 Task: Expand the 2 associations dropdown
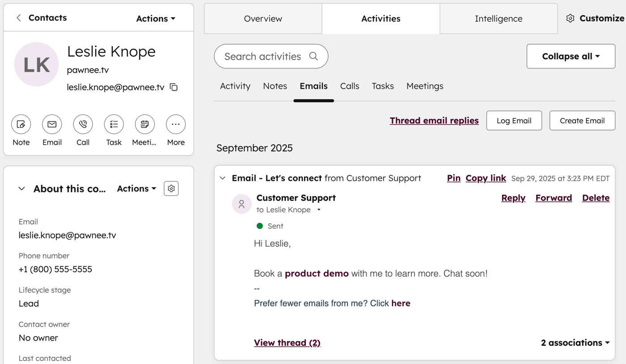(x=575, y=343)
